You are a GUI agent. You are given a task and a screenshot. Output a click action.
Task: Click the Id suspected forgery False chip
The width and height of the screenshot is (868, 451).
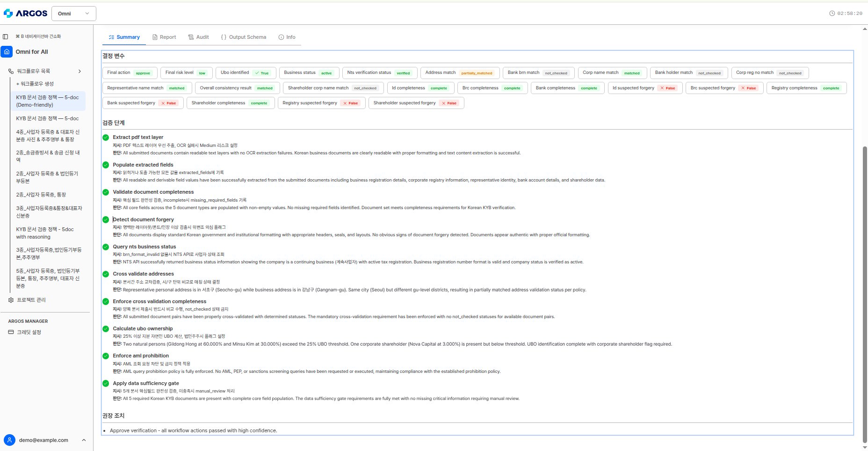coord(645,88)
